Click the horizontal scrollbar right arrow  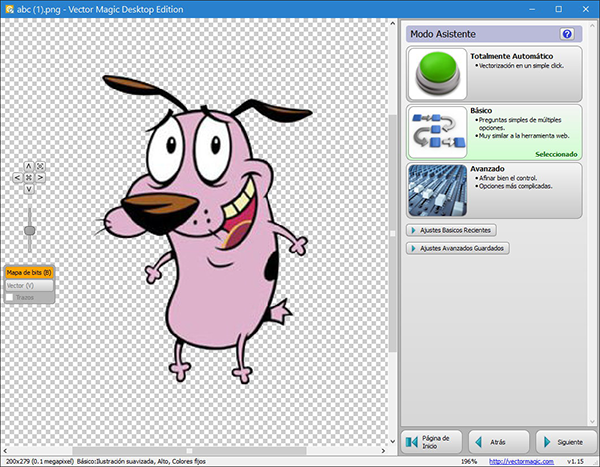point(383,451)
